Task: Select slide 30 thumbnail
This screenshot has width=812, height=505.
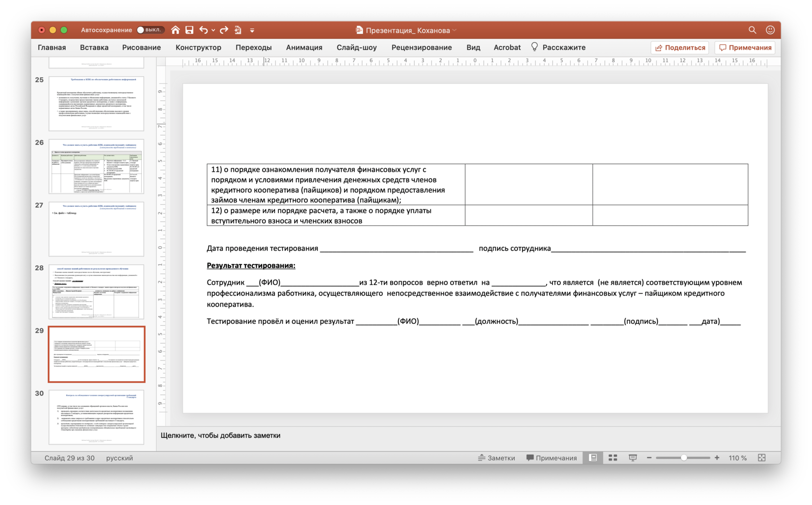Action: (x=97, y=417)
